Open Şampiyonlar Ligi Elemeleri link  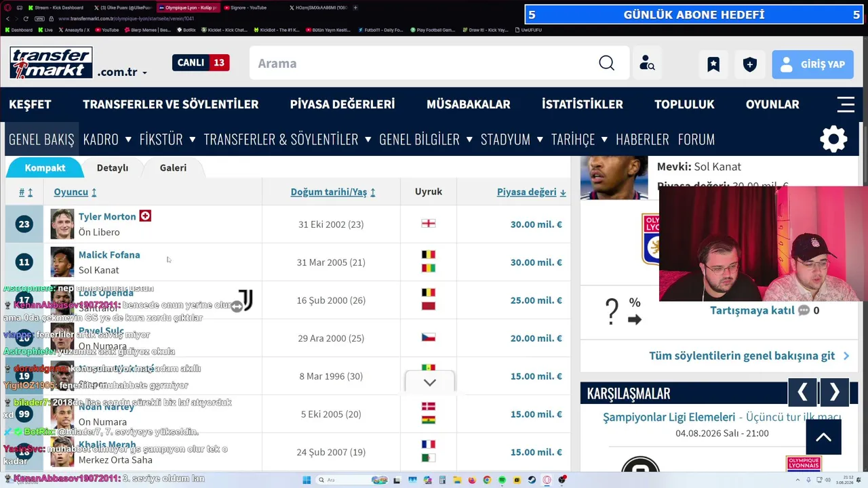[x=669, y=417]
